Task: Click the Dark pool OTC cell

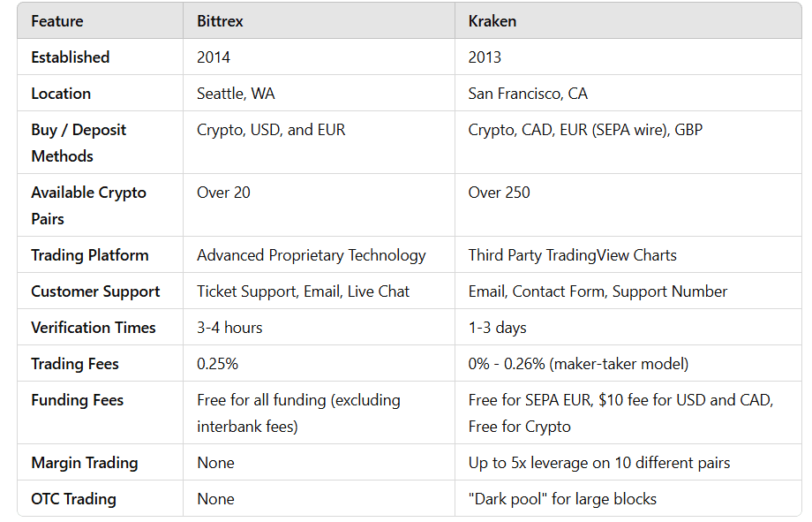Action: (562, 499)
